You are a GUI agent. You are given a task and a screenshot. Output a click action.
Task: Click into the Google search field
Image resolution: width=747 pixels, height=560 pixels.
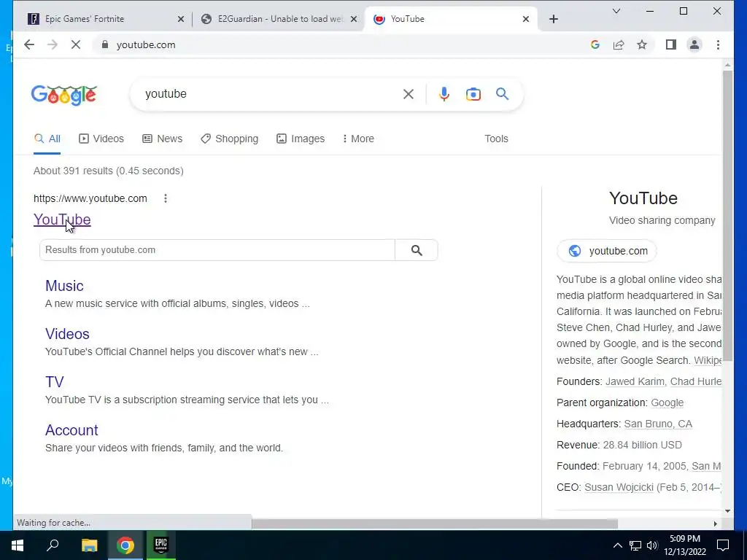point(269,94)
